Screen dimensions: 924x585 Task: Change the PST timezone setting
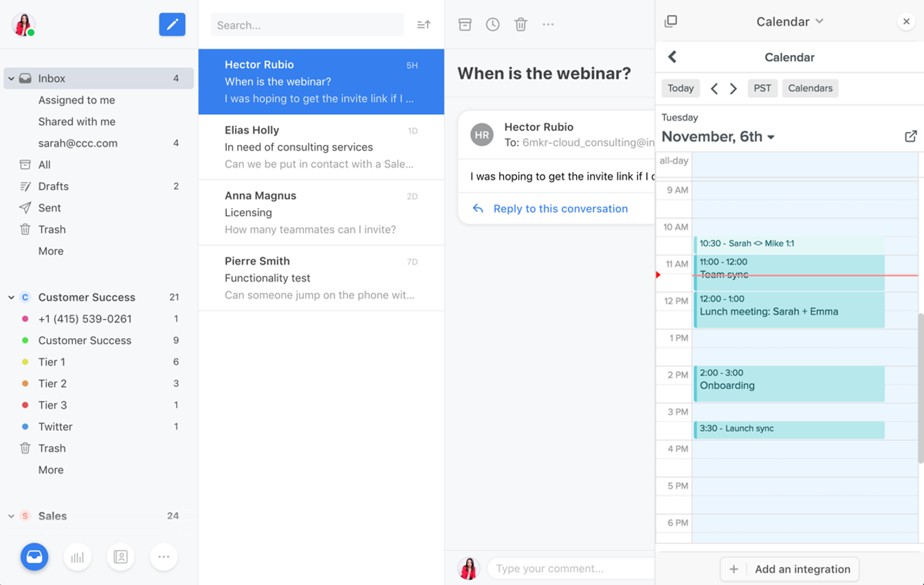pos(762,88)
